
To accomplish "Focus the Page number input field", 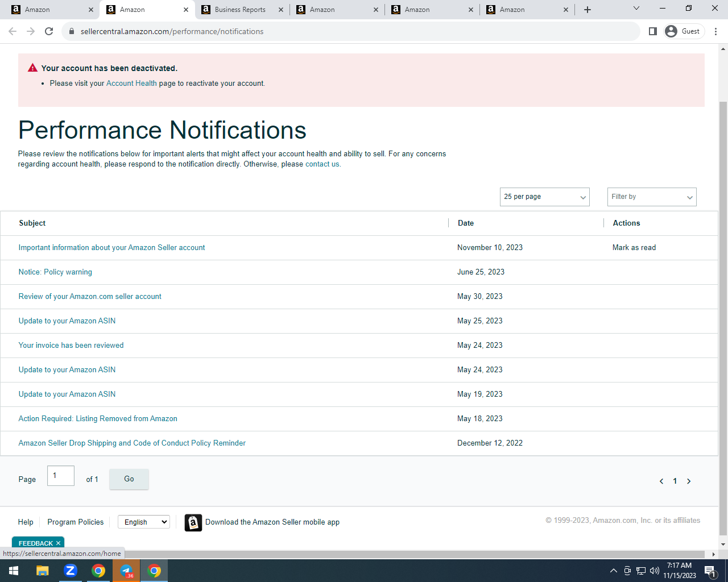I will (x=61, y=476).
